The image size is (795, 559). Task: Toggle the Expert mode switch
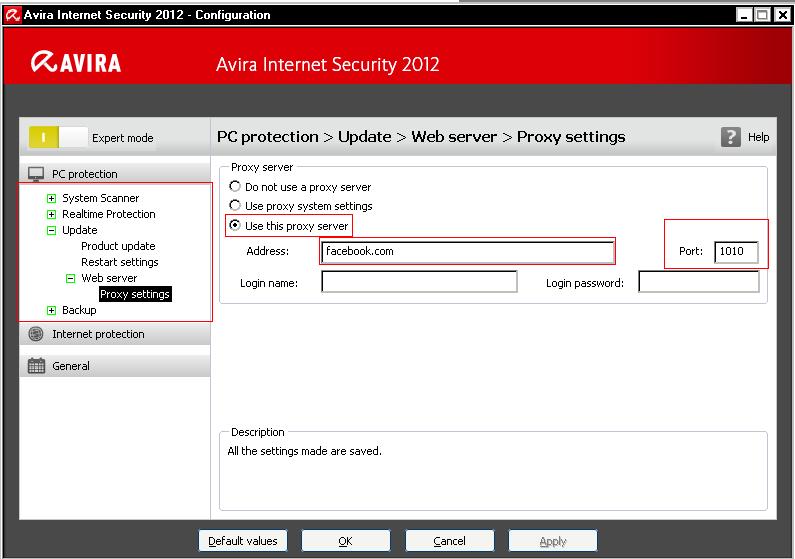point(58,137)
